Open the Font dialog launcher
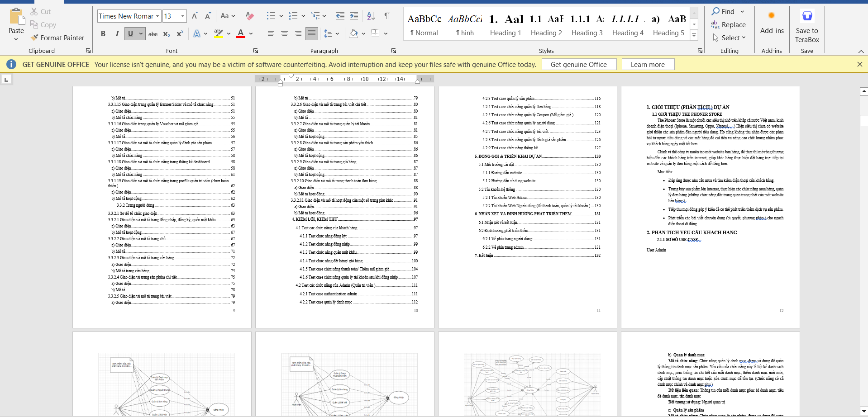 (x=255, y=51)
